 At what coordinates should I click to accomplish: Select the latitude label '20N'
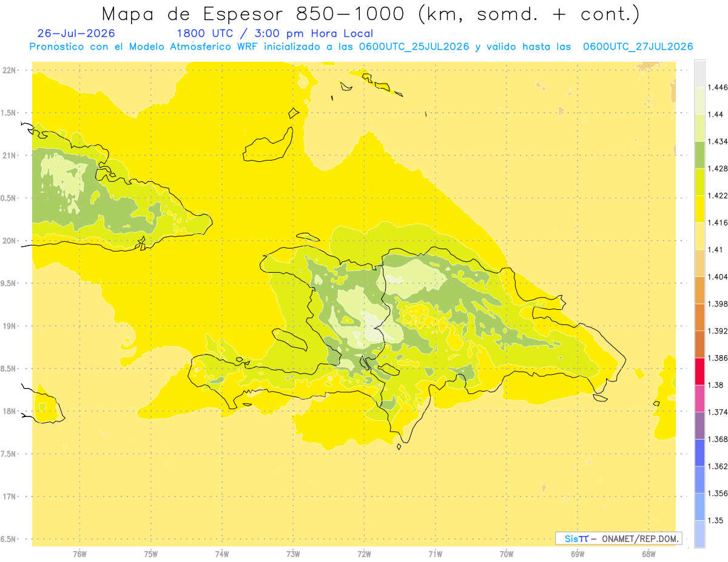click(10, 241)
